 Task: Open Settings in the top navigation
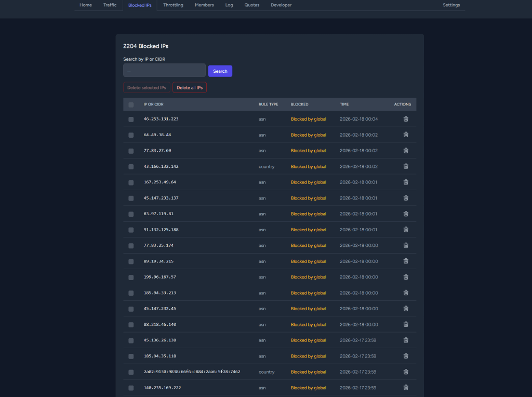(x=451, y=5)
